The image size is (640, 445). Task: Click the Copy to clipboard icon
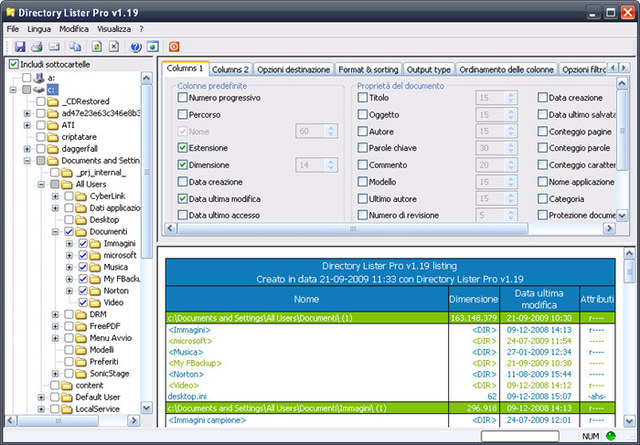pos(74,47)
